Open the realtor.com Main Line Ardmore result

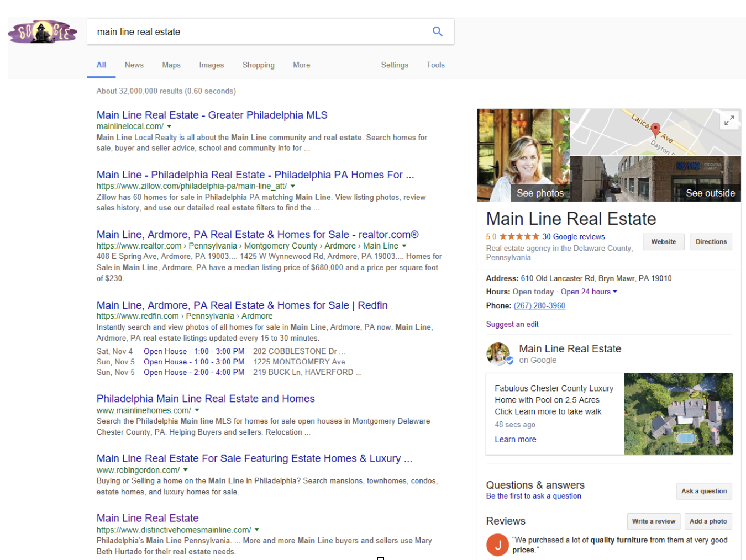coord(258,234)
